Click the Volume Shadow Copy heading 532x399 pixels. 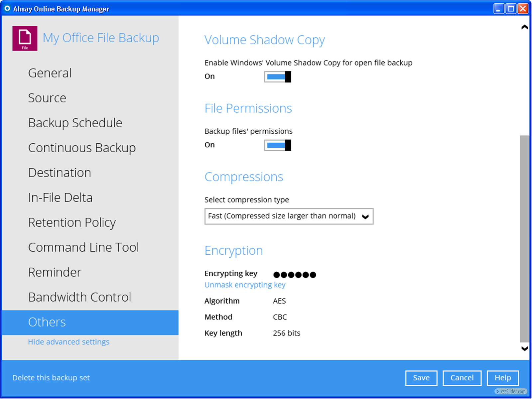point(265,40)
